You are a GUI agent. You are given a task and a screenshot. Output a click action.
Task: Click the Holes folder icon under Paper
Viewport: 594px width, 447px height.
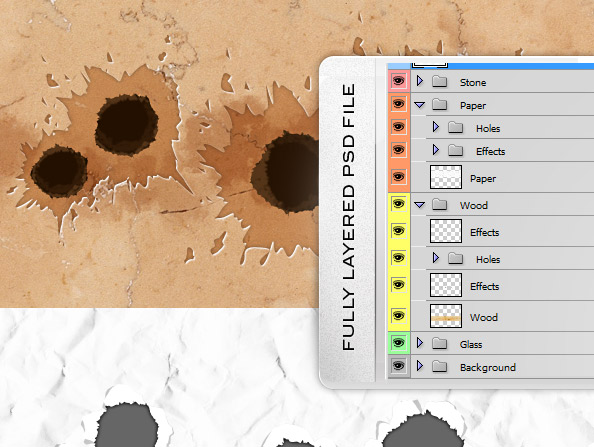point(455,127)
